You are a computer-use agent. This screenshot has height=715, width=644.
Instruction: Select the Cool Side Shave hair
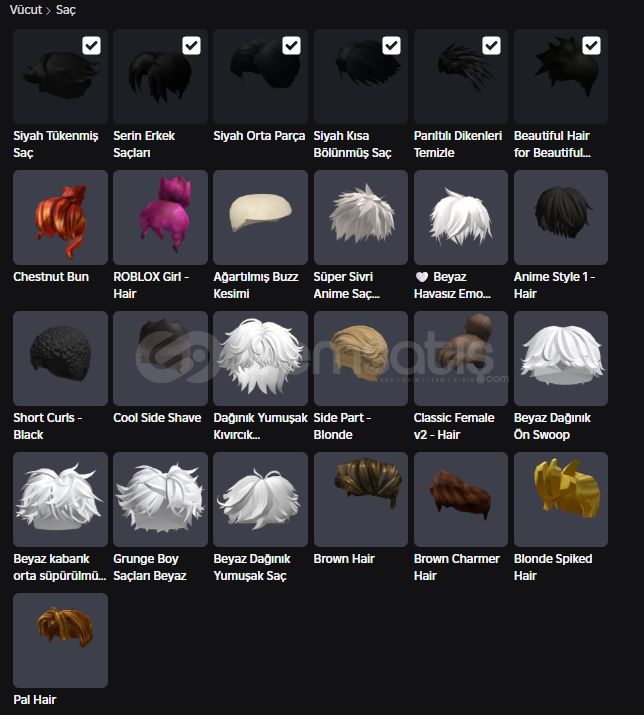pyautogui.click(x=160, y=358)
